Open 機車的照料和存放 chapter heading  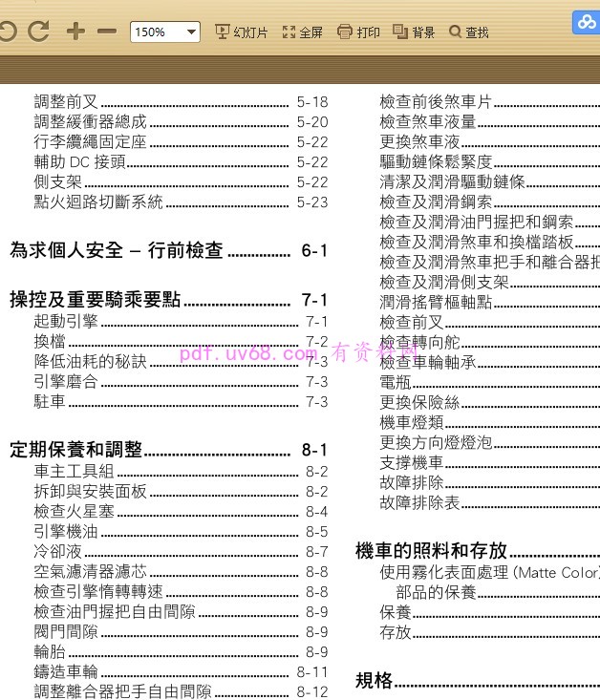(431, 551)
